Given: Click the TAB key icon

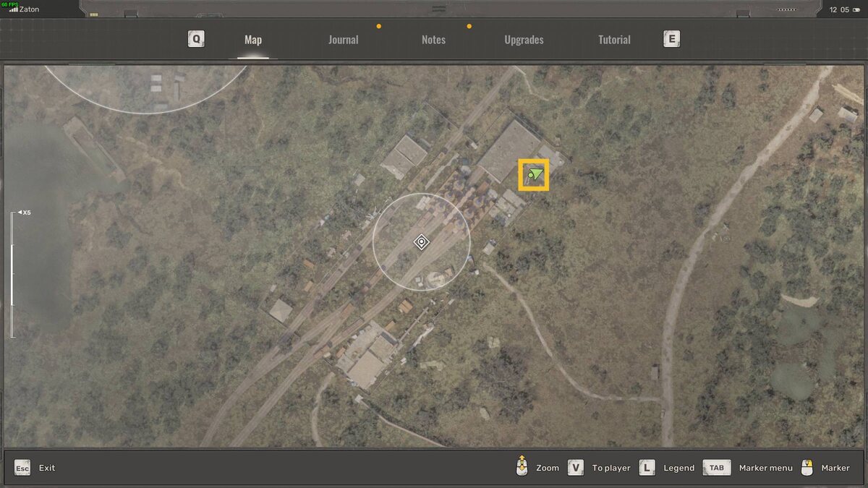Looking at the screenshot, I should (717, 468).
